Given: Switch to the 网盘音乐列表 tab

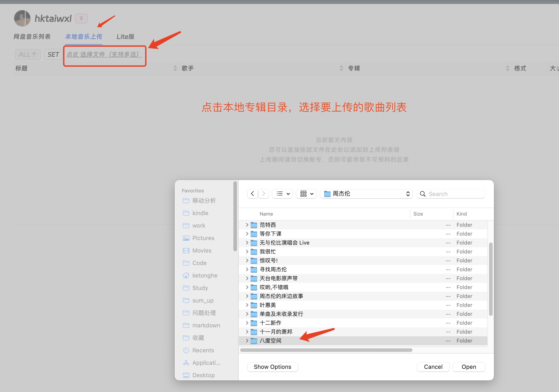Looking at the screenshot, I should coord(32,37).
